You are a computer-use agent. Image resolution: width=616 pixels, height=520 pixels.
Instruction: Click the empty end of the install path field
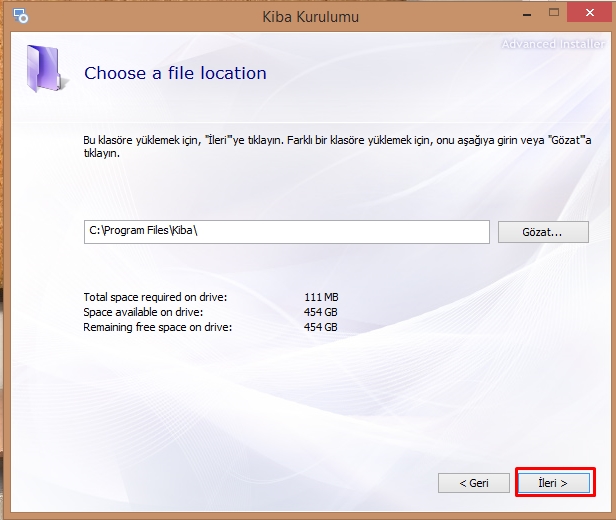[400, 231]
